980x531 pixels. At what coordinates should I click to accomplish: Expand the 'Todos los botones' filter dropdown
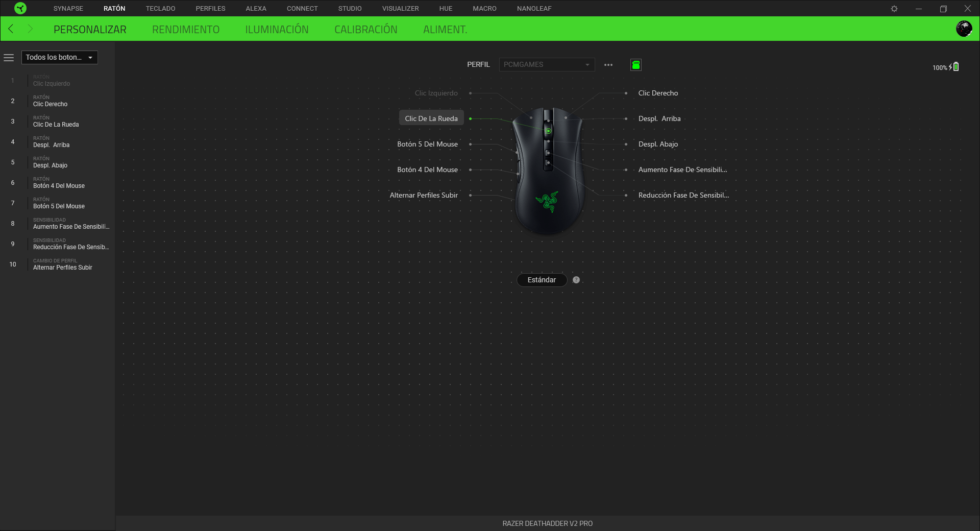coord(59,57)
